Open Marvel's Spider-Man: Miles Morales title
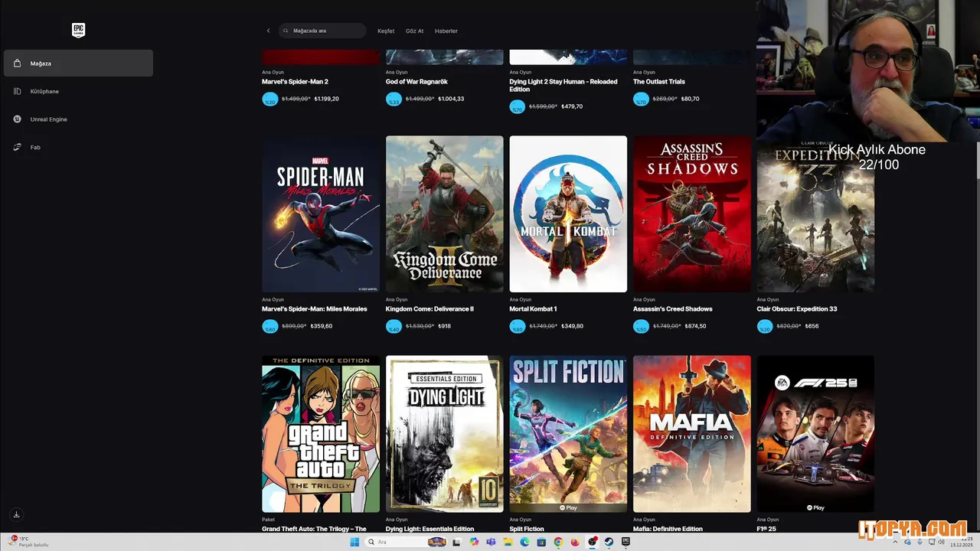 click(x=314, y=308)
